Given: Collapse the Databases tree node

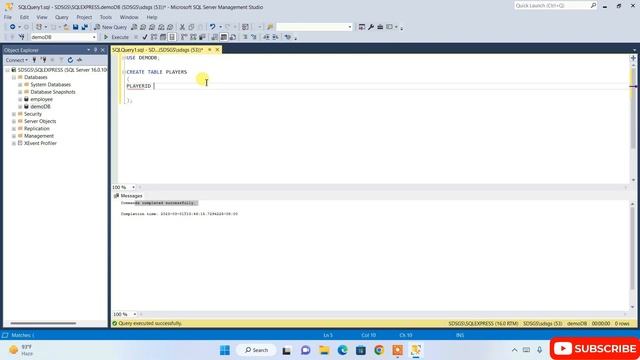Looking at the screenshot, I should click(14, 77).
